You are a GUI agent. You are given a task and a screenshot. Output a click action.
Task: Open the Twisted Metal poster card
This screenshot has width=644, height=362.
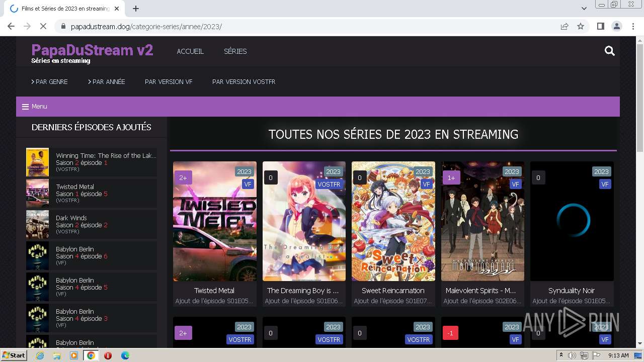tap(215, 221)
